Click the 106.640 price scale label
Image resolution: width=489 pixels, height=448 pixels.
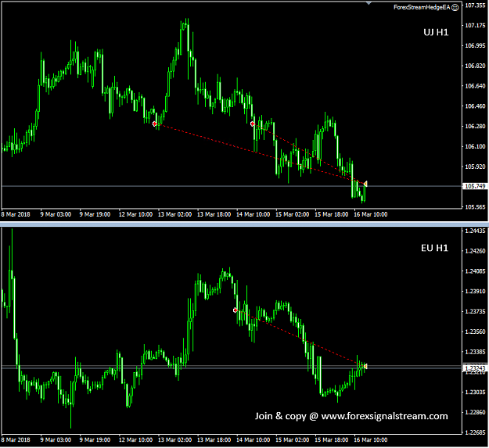click(475, 86)
